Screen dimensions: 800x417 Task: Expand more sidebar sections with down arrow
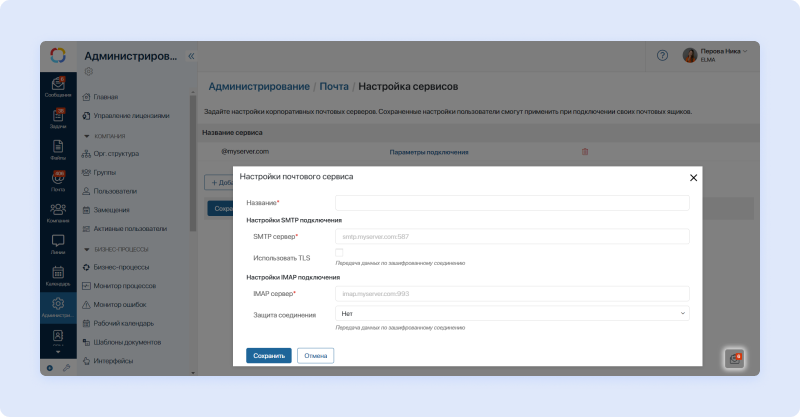58,352
